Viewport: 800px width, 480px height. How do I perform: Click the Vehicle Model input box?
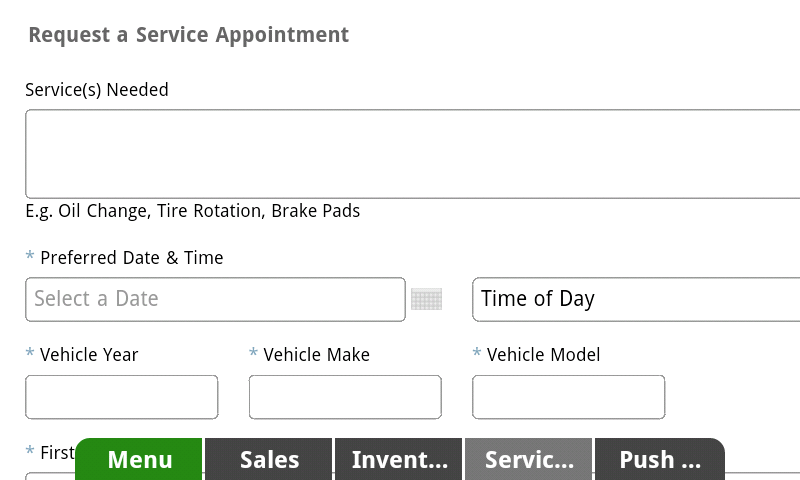(568, 397)
